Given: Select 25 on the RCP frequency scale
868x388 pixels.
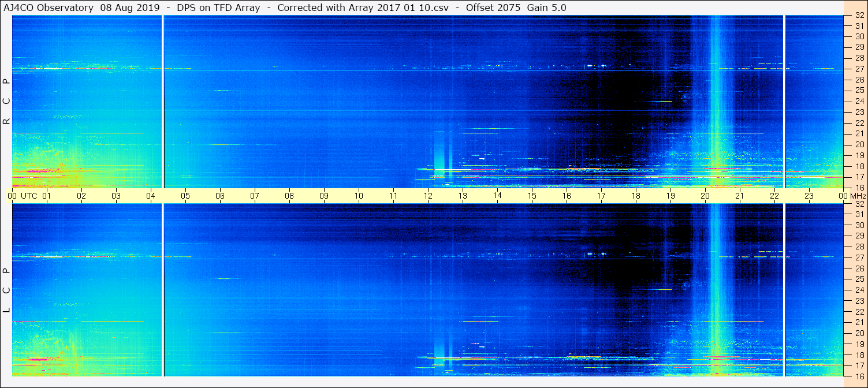Looking at the screenshot, I should click(859, 91).
